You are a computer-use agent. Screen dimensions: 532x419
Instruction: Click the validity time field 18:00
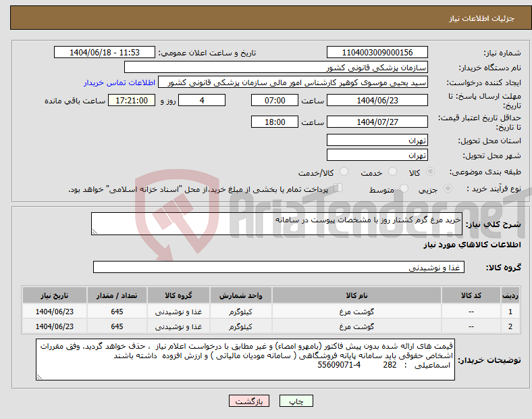tap(275, 122)
